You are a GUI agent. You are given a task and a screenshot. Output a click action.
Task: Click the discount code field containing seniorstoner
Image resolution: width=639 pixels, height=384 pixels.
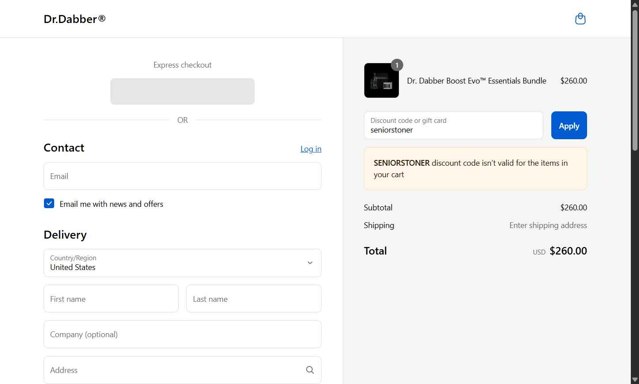point(453,126)
